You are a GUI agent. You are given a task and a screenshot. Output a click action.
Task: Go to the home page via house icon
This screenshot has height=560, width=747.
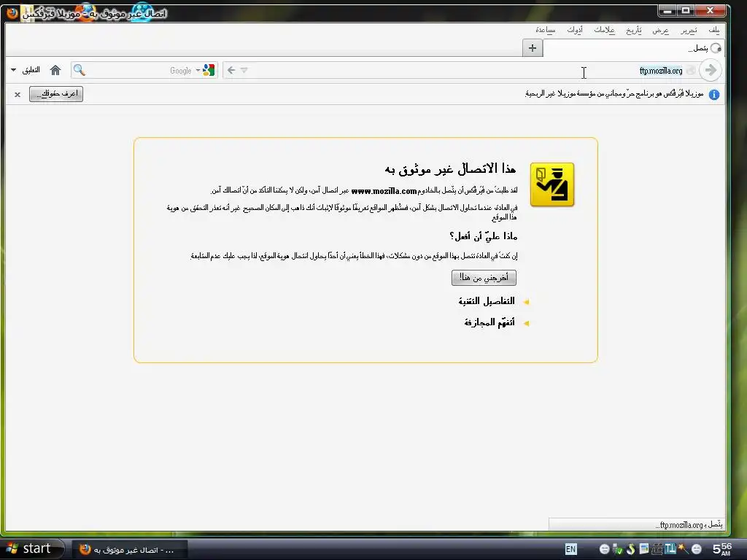[x=55, y=71]
